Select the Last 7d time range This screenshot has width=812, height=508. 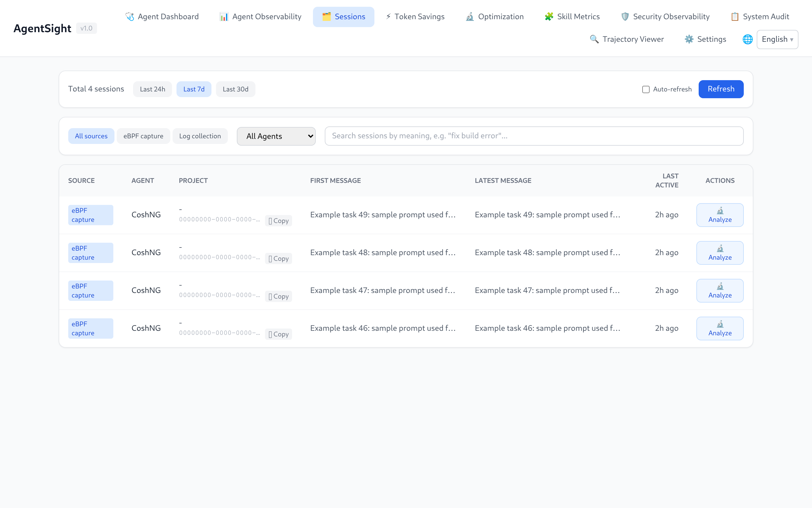pos(194,89)
